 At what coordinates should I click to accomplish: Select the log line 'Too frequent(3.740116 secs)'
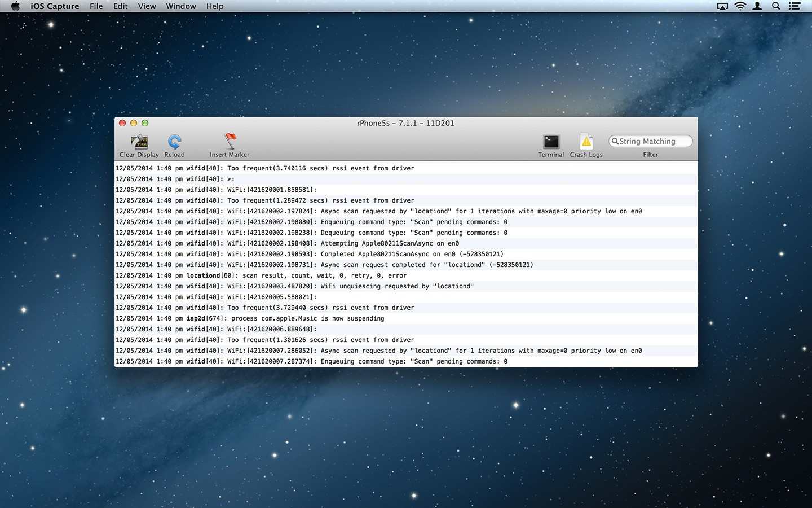click(406, 168)
